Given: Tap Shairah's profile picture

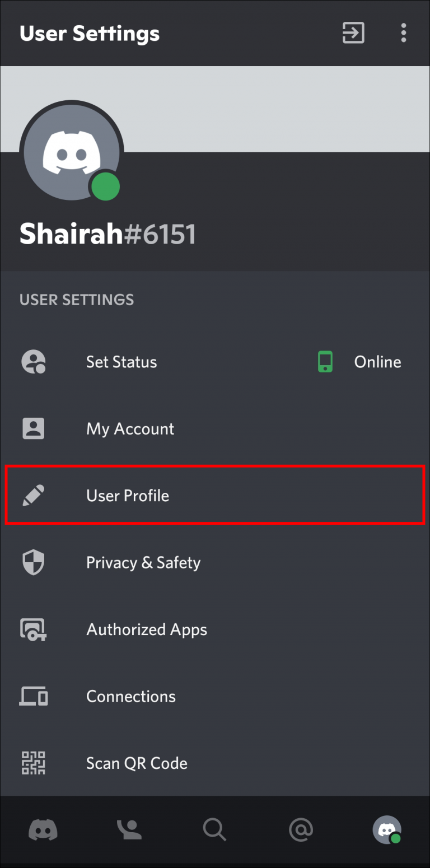Looking at the screenshot, I should pyautogui.click(x=71, y=150).
